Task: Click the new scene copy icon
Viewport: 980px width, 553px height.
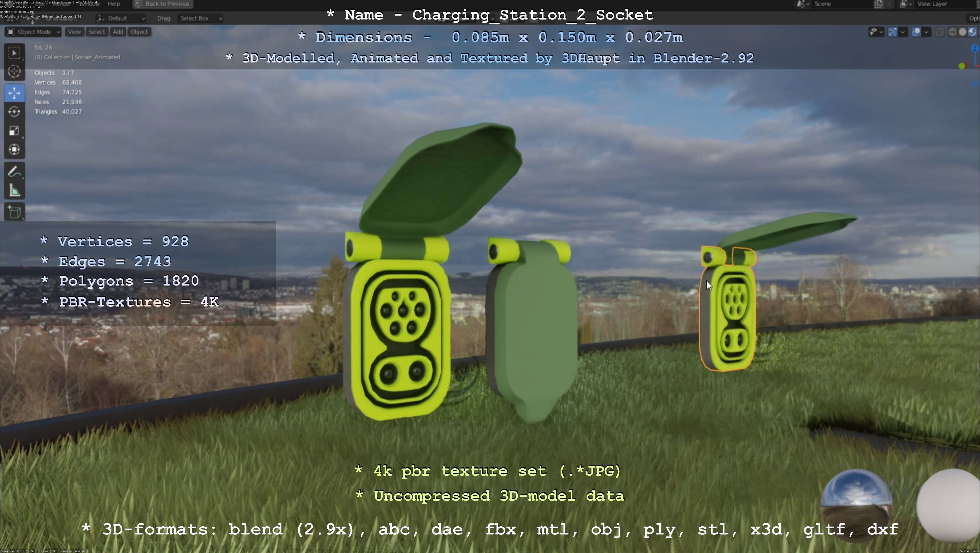Action: click(879, 4)
